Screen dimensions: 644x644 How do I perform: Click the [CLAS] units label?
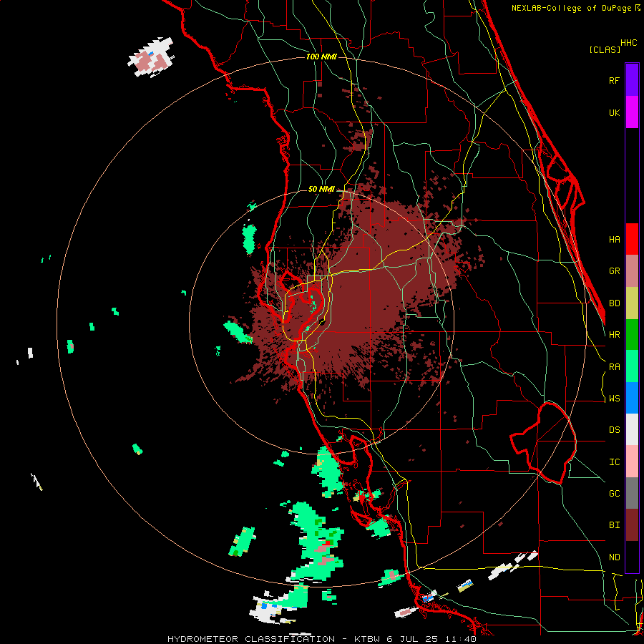click(605, 49)
